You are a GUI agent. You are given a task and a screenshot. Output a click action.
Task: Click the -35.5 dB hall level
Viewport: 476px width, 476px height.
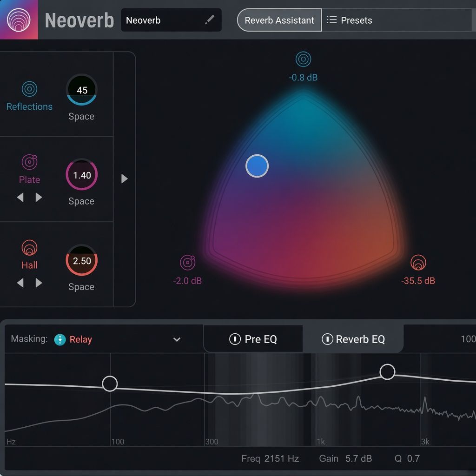[418, 281]
